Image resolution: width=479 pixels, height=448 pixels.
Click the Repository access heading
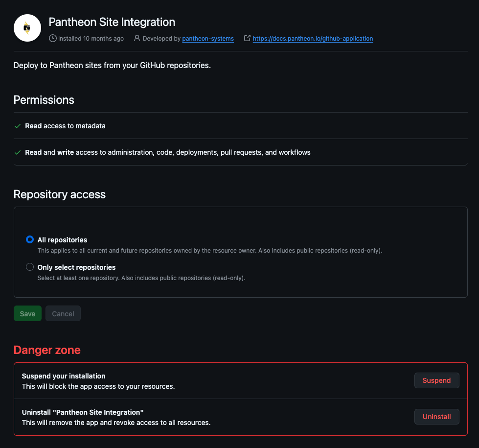pos(59,194)
